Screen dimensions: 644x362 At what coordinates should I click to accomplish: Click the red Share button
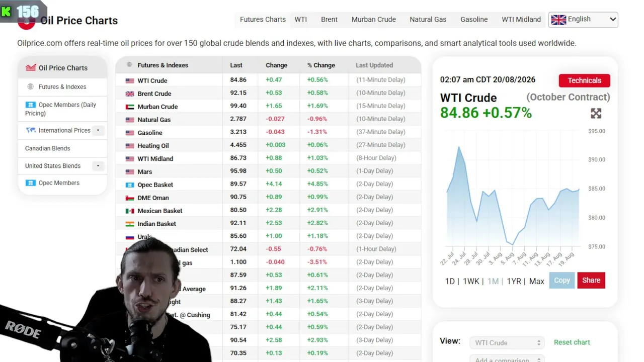tap(591, 281)
